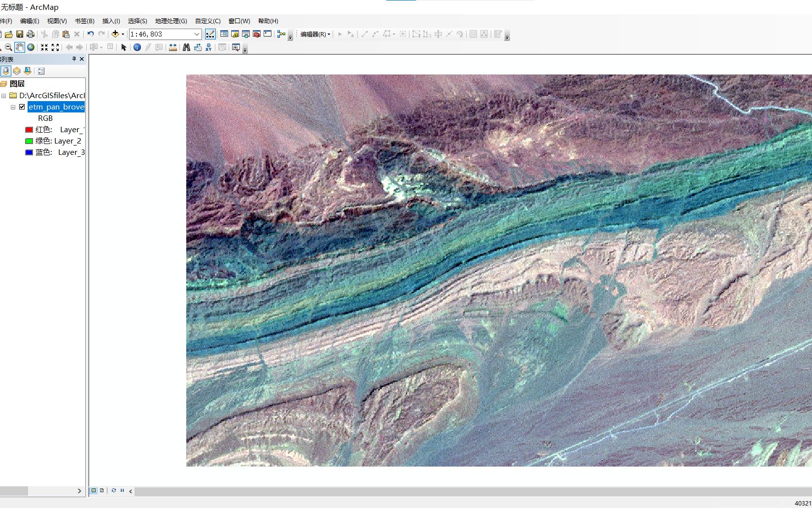The image size is (812, 508).
Task: Click the Open map document icon
Action: coord(9,34)
